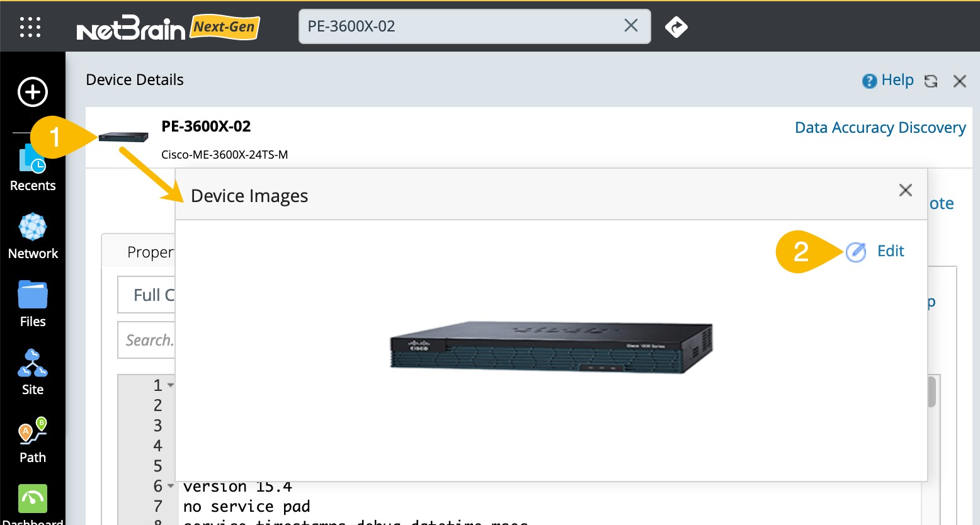
Task: Collapse code fold arrow at line 6
Action: point(171,486)
